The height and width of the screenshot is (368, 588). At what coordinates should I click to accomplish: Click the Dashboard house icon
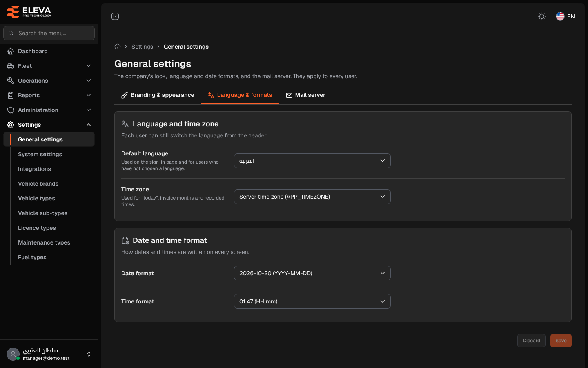pos(11,51)
